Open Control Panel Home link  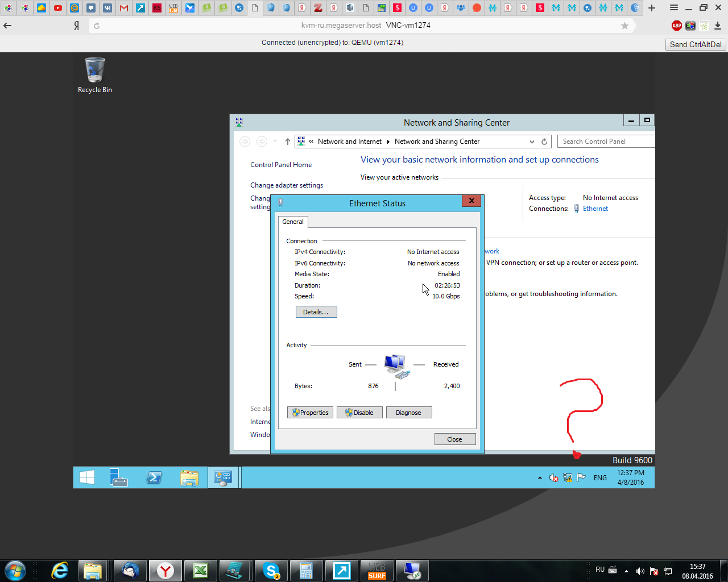pyautogui.click(x=281, y=165)
